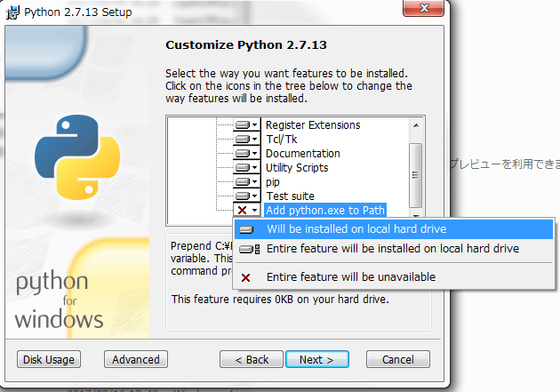Click red X dropdown beside Add python.exe to Path

[246, 211]
